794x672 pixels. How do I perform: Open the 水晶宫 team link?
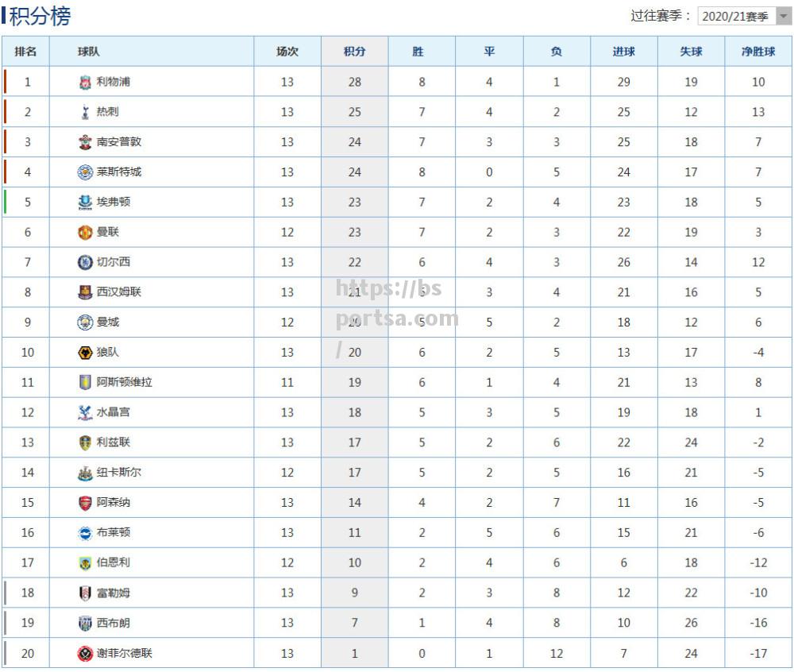(x=114, y=412)
